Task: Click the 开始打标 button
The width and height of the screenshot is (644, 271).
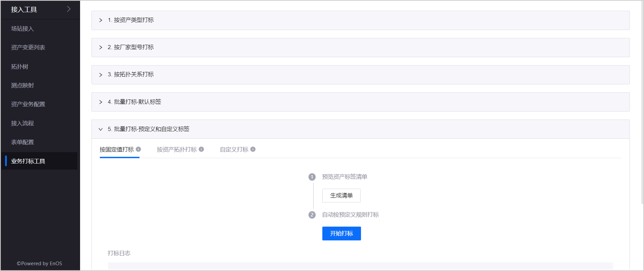Action: click(x=342, y=233)
